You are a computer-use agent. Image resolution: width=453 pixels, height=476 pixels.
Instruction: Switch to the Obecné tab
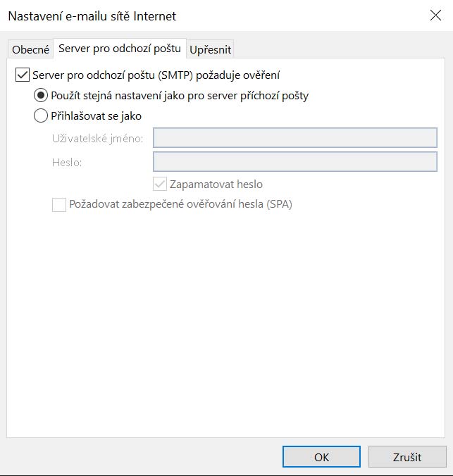[x=31, y=49]
